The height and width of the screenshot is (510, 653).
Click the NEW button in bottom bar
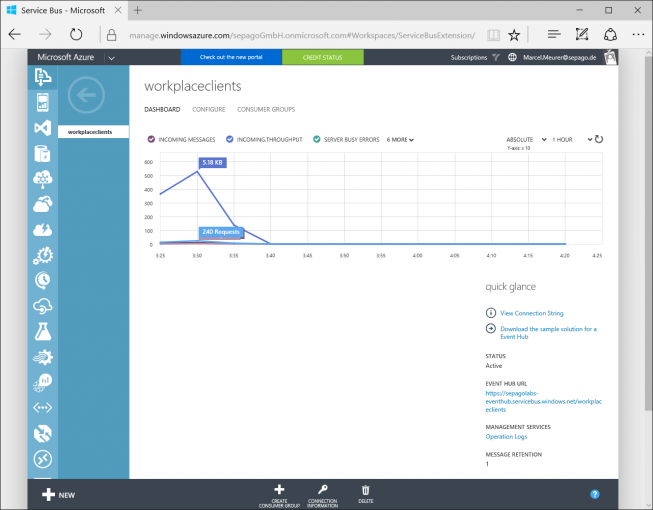click(58, 495)
